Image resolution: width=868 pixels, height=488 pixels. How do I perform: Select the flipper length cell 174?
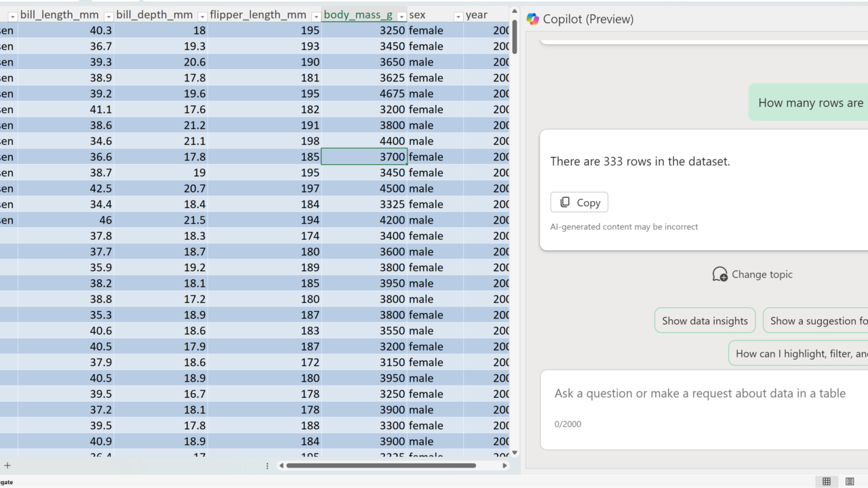264,236
